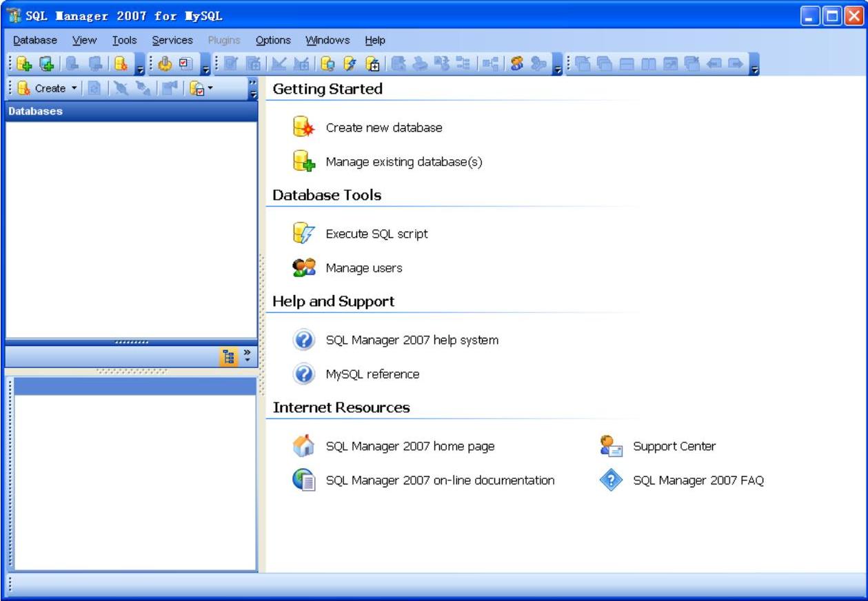The image size is (868, 601).
Task: Click the database icon with red star in the top toolbar
Action: pyautogui.click(x=119, y=65)
